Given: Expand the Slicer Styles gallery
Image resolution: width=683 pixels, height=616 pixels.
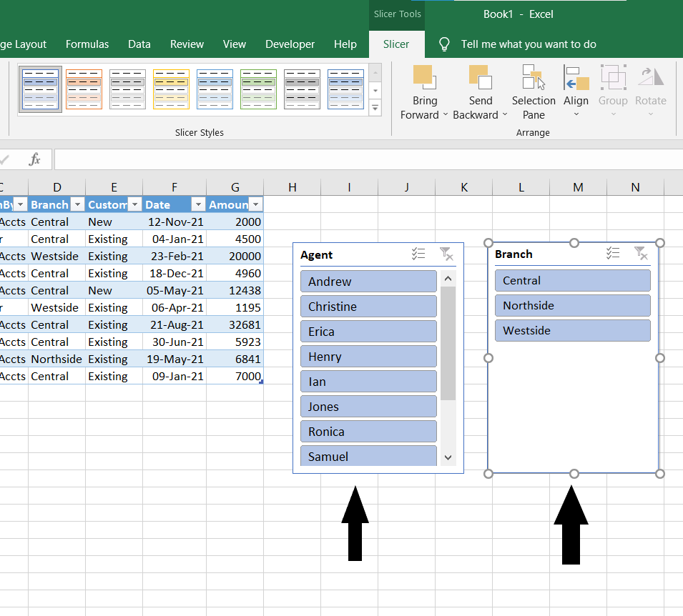Looking at the screenshot, I should click(x=375, y=108).
